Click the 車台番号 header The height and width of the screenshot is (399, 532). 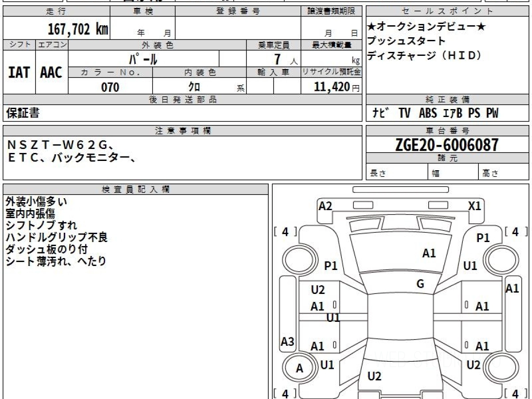click(448, 131)
